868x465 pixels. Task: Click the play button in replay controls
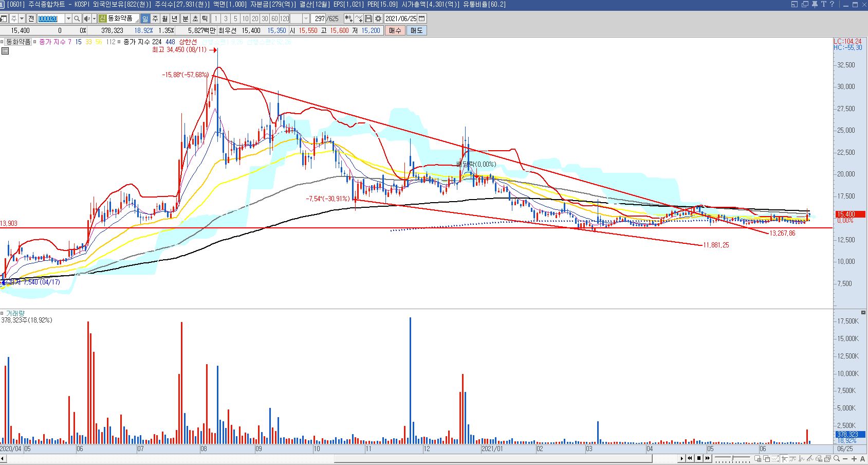(682, 458)
